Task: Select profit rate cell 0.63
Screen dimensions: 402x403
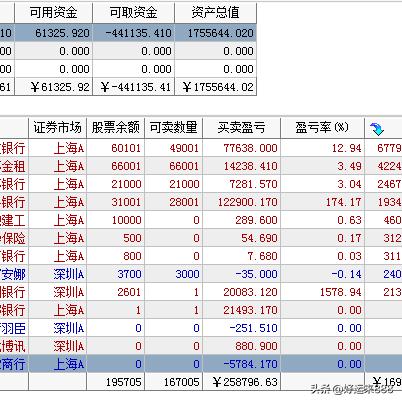Action: 322,220
